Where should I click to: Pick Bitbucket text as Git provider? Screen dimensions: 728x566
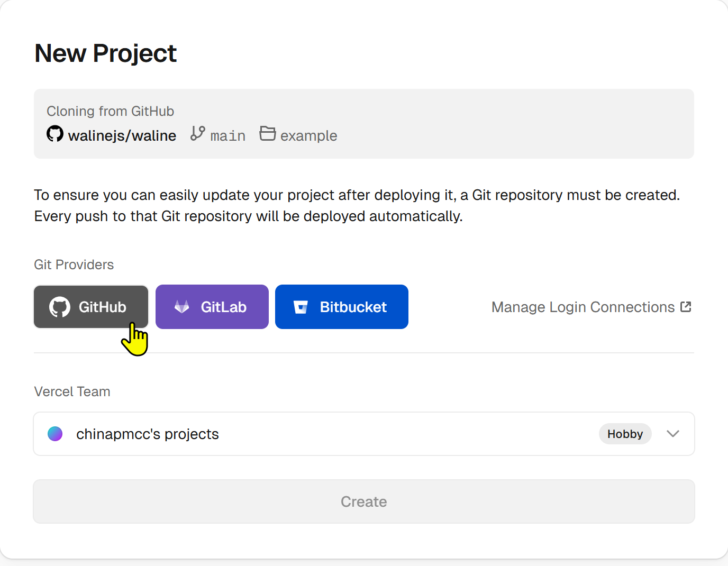point(353,307)
